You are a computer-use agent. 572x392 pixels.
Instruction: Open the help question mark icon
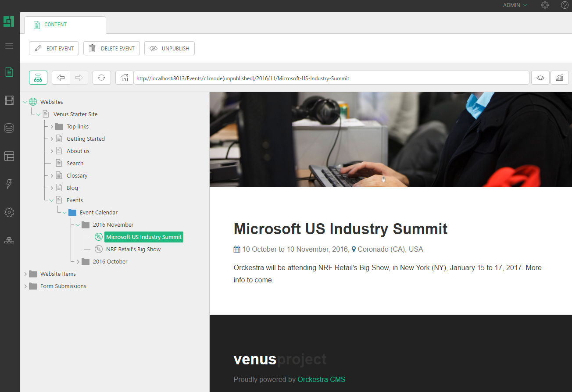click(565, 5)
